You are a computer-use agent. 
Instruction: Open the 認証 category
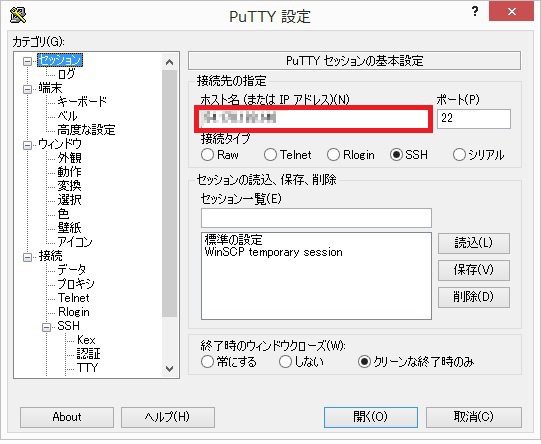click(x=88, y=354)
